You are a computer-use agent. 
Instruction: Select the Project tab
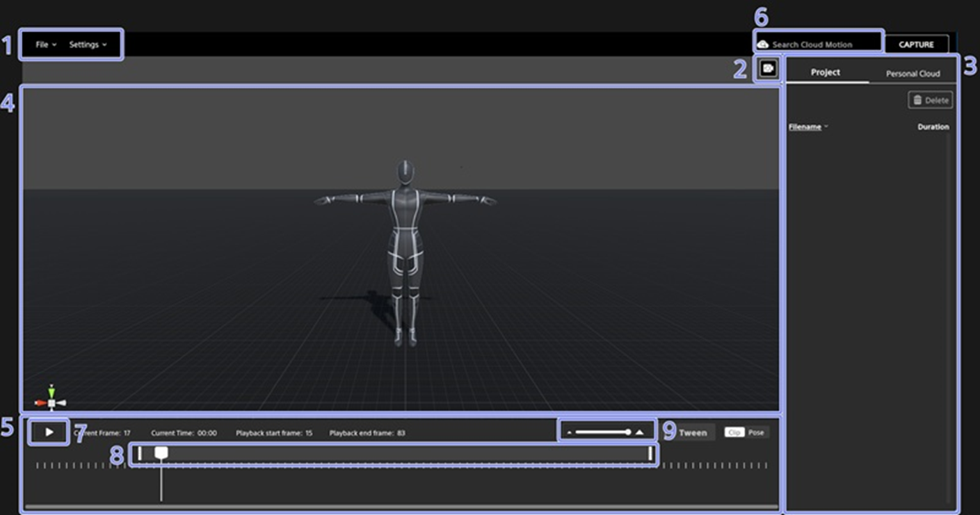click(825, 72)
